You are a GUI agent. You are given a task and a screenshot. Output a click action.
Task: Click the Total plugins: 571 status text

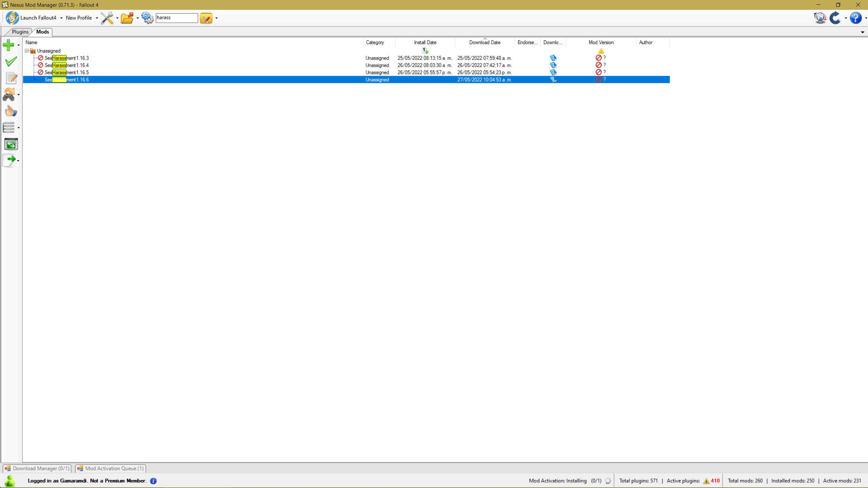pyautogui.click(x=638, y=481)
